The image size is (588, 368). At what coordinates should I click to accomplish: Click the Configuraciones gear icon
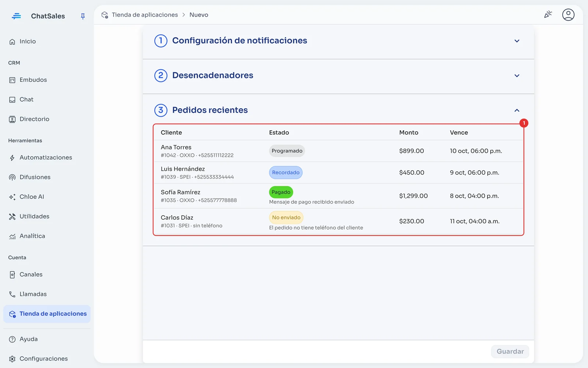pyautogui.click(x=12, y=359)
